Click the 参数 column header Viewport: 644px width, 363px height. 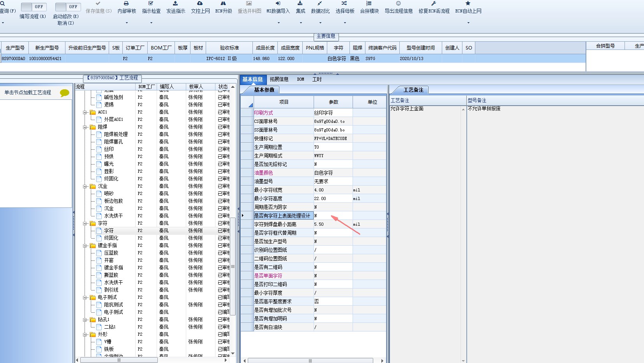point(333,102)
